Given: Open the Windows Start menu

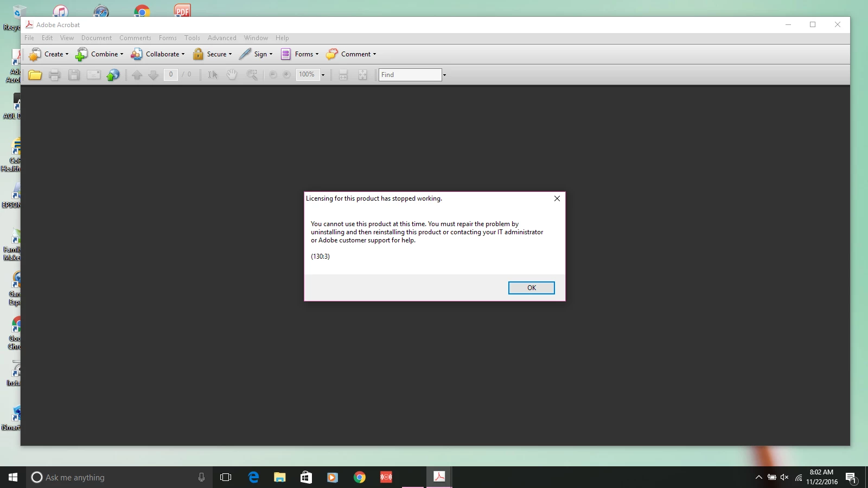Looking at the screenshot, I should pyautogui.click(x=13, y=477).
